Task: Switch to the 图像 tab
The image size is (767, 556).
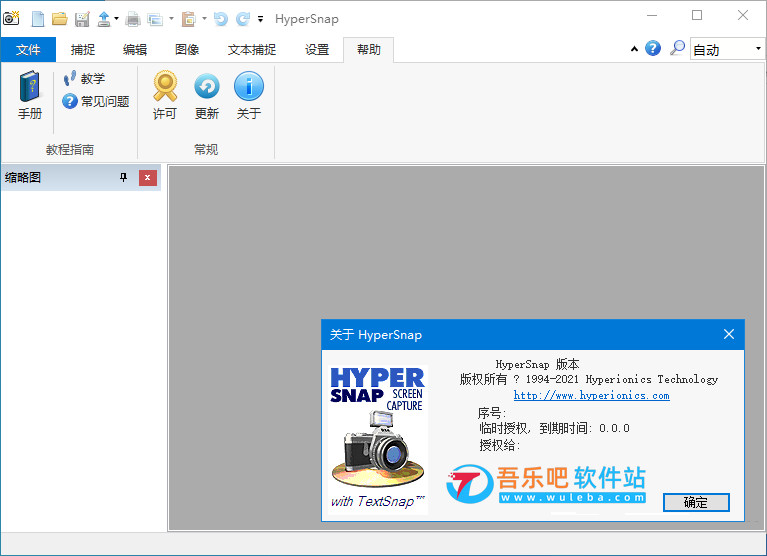Action: [x=187, y=49]
